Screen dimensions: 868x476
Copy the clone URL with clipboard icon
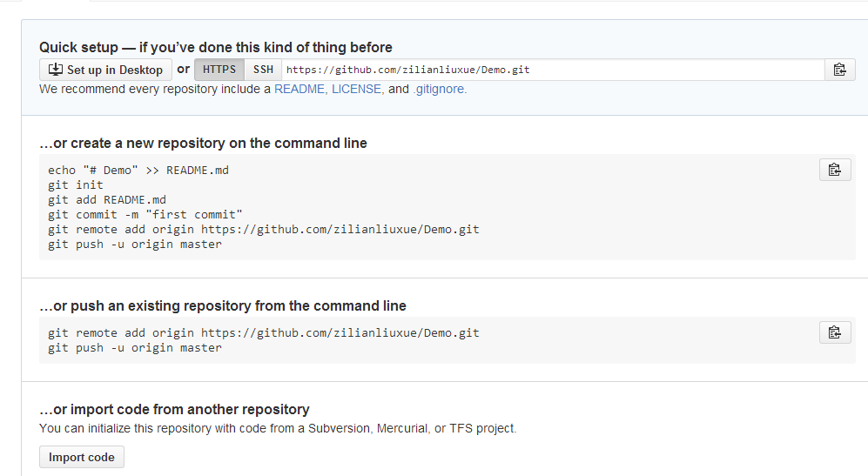tap(838, 70)
